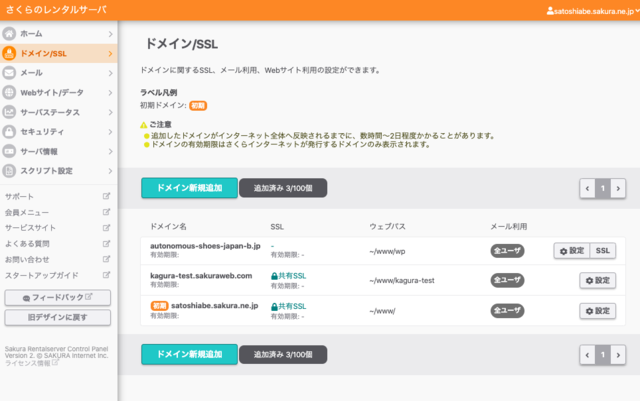Click the Server Status chart icon
Viewport: 640px width, 401px height.
(10, 112)
